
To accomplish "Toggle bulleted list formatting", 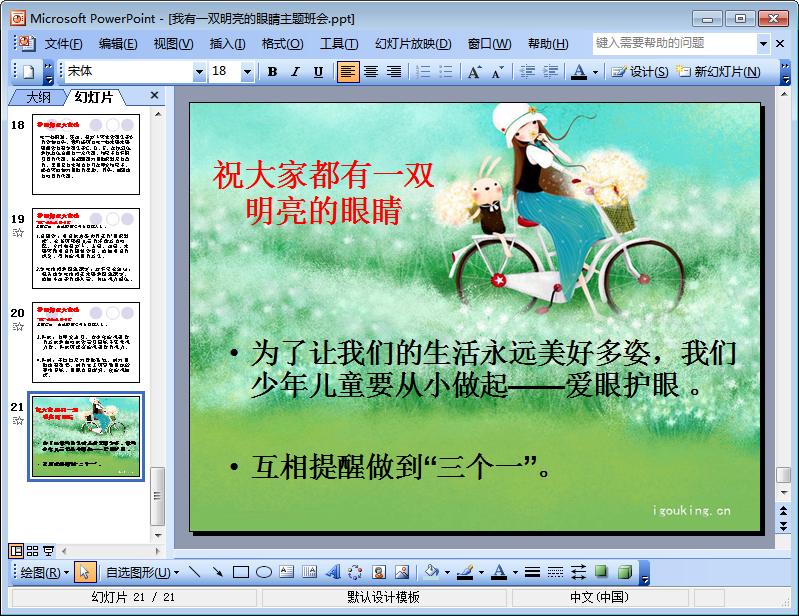I will pyautogui.click(x=445, y=72).
